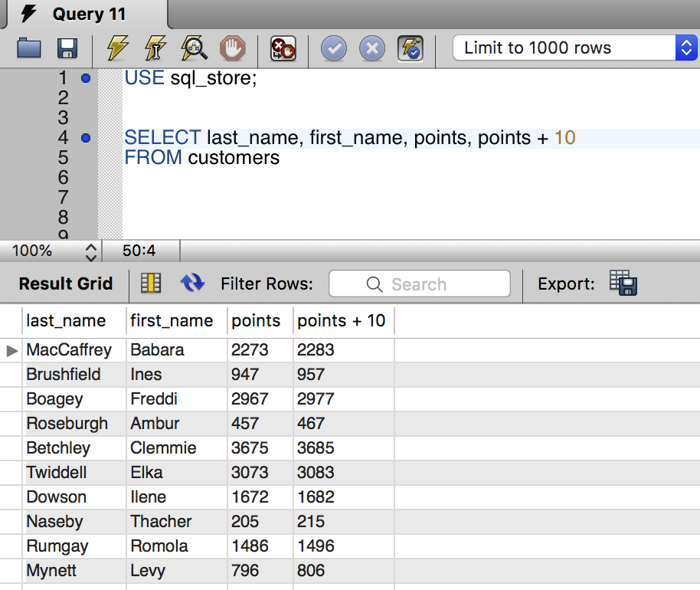
Task: Select Babara first name cell
Action: point(177,349)
